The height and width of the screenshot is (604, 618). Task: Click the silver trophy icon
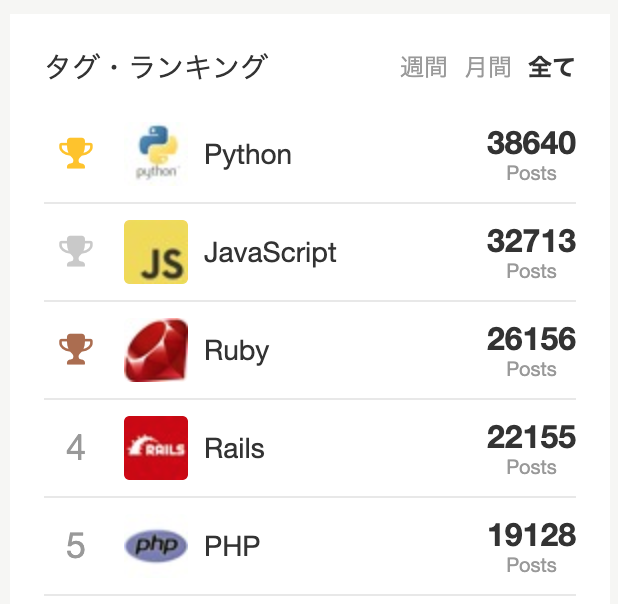76,251
